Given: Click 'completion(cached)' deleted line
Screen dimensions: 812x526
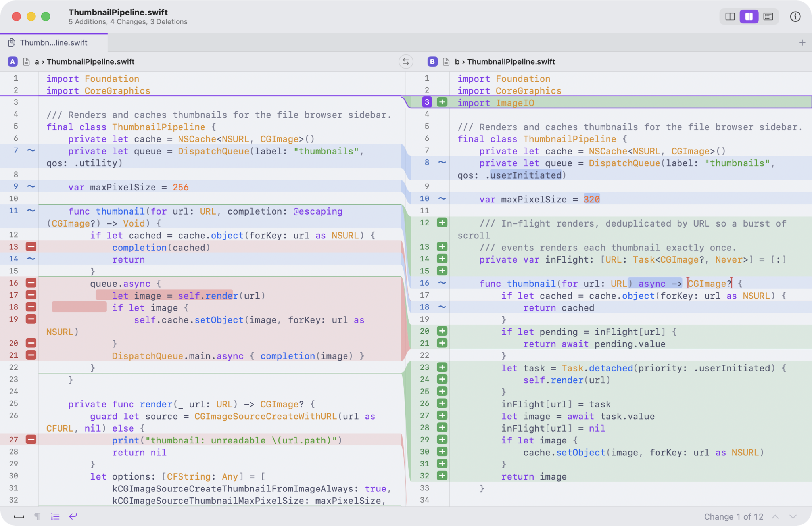Looking at the screenshot, I should 161,248.
